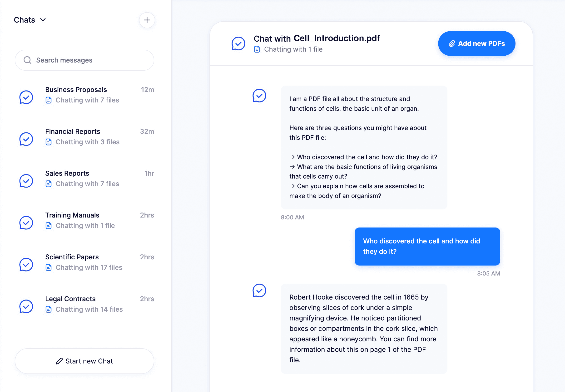Click the Financial Reports chat bubble icon
This screenshot has width=565, height=392.
pyautogui.click(x=26, y=139)
